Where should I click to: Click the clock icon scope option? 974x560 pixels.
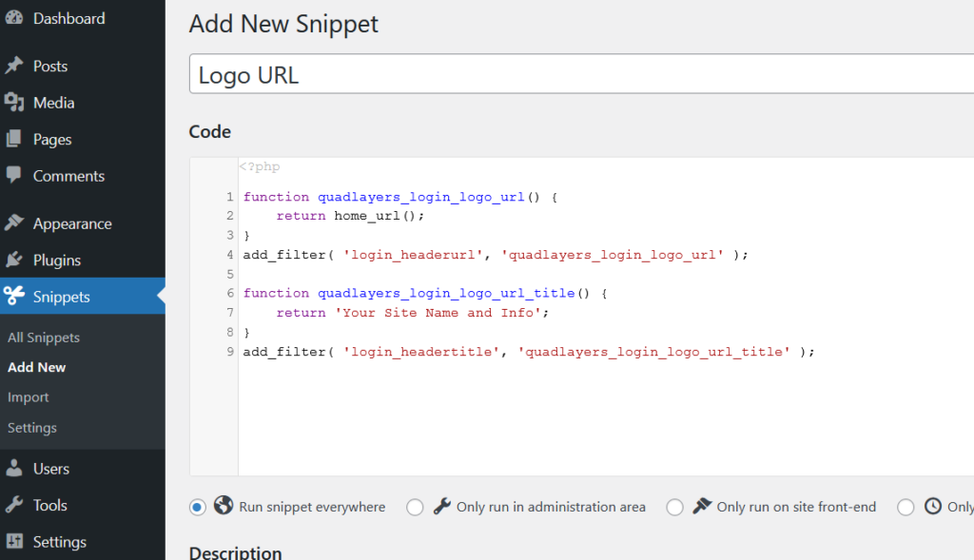[x=933, y=506]
